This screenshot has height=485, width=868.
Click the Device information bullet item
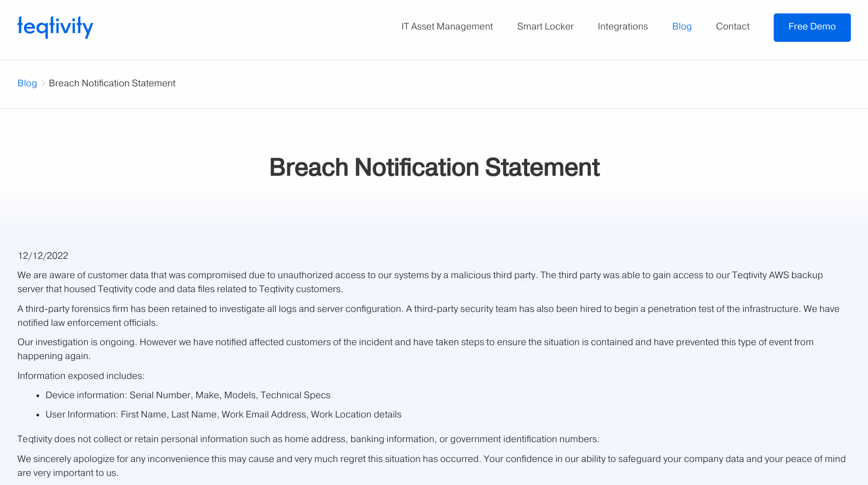coord(188,395)
